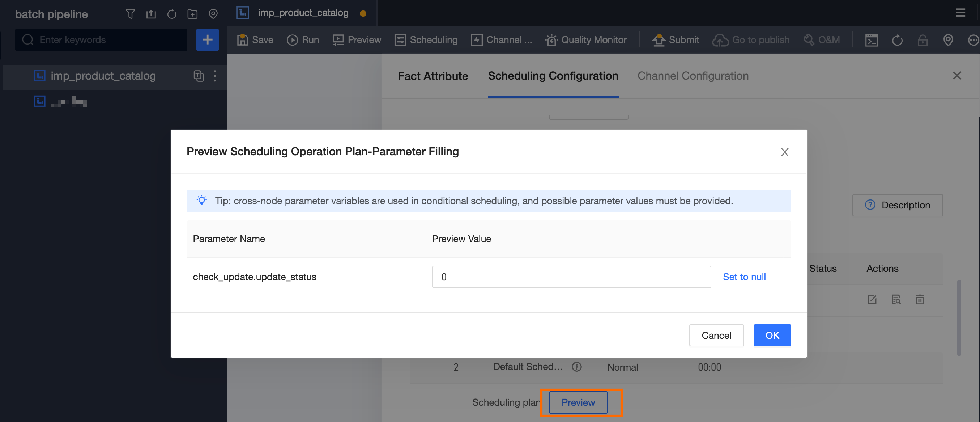Viewport: 980px width, 422px height.
Task: Open the three-dot menu for imp_product_catalog
Action: tap(215, 76)
